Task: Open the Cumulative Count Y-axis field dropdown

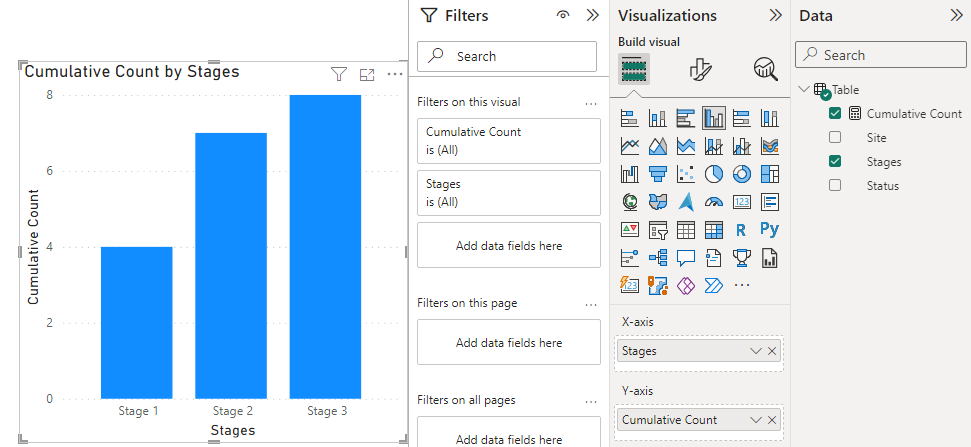Action: [755, 420]
